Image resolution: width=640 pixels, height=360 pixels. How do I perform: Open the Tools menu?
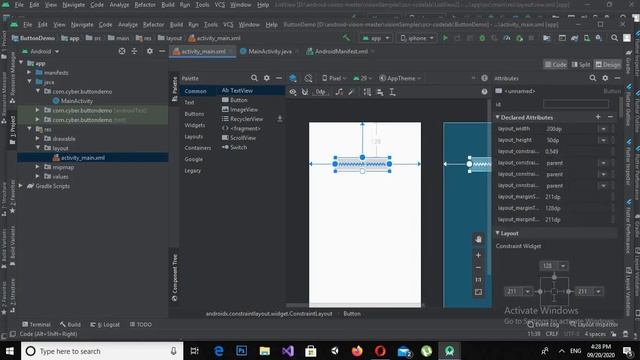(x=211, y=24)
